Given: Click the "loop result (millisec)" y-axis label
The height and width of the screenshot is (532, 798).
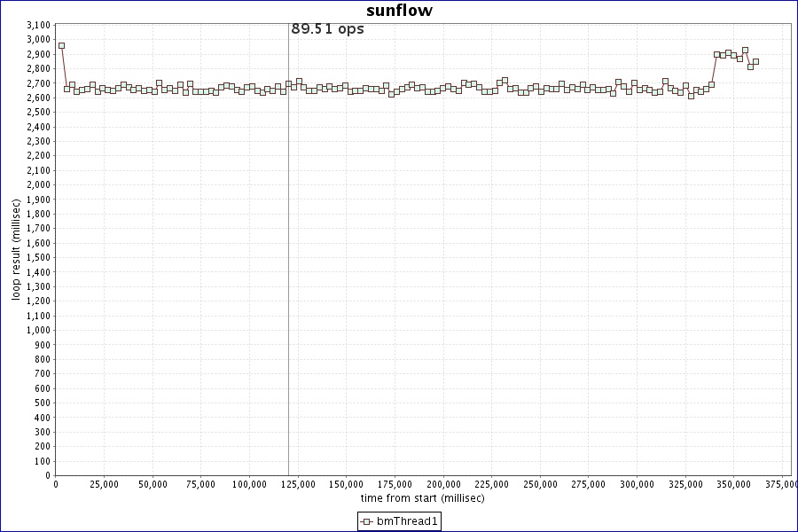Looking at the screenshot, I should [x=16, y=249].
